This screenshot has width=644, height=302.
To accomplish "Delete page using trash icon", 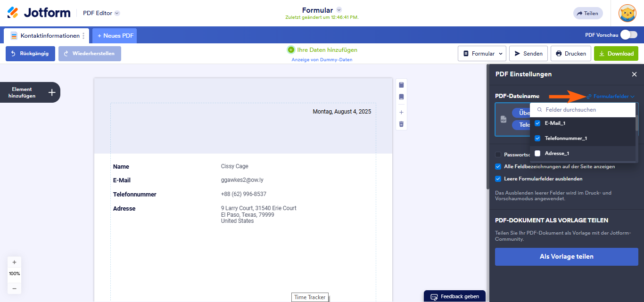I will tap(401, 124).
